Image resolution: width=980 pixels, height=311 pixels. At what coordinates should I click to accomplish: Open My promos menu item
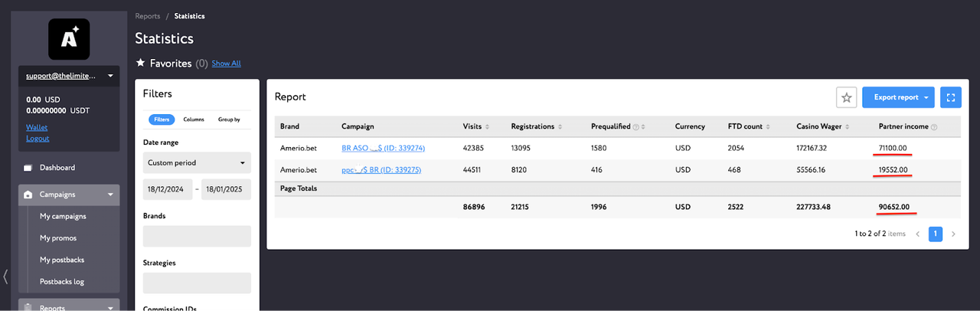tap(58, 237)
